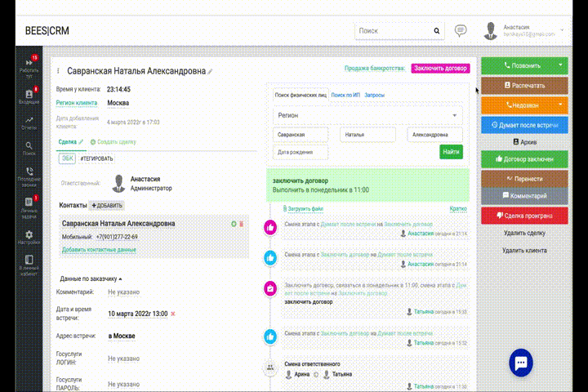The image size is (588, 392).
Task: Open 'Последние звонки' in the sidebar
Action: [x=29, y=176]
